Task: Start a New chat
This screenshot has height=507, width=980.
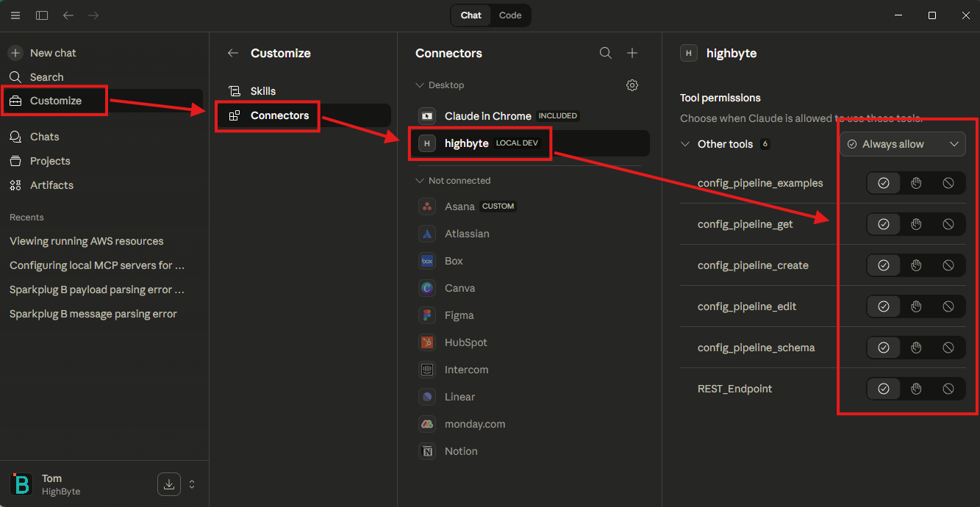Action: tap(52, 53)
